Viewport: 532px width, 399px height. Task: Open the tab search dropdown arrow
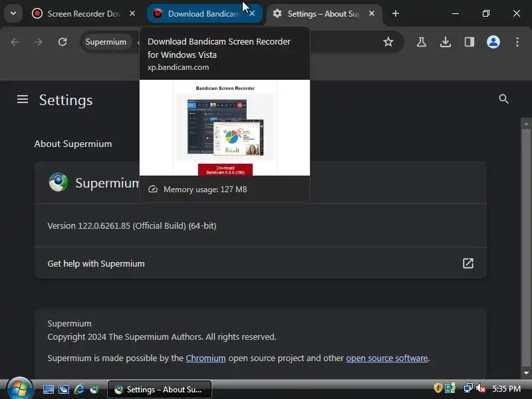(13, 13)
